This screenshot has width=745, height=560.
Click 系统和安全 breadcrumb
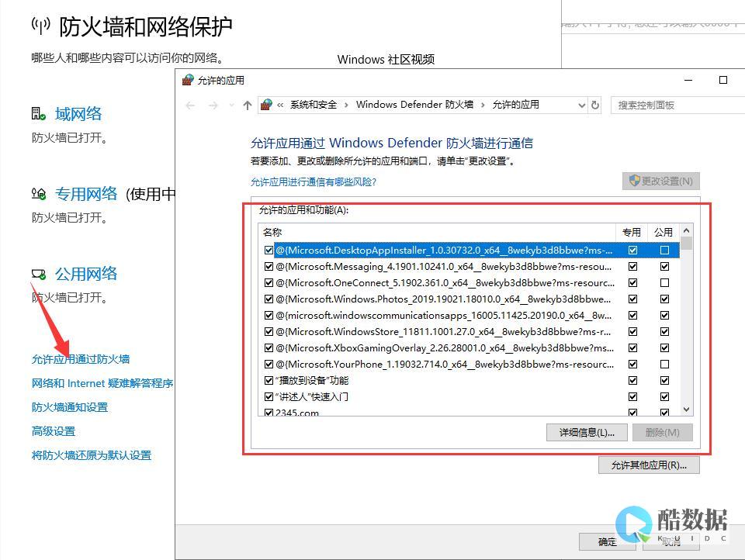click(x=314, y=105)
